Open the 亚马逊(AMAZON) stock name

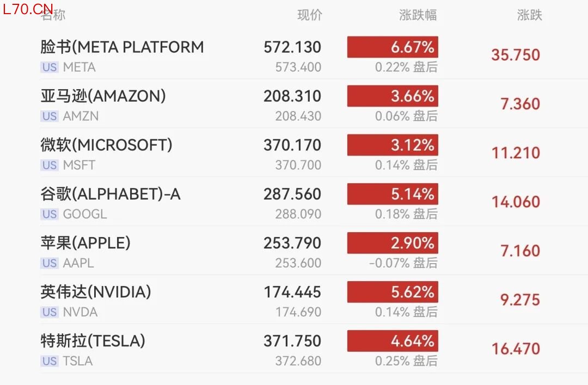(x=103, y=96)
